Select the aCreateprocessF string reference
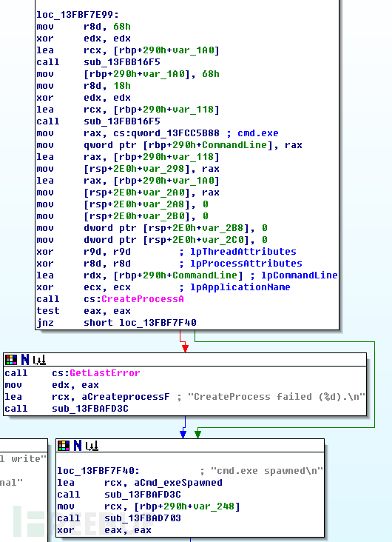Screen dimensions: 392x542 [126, 396]
